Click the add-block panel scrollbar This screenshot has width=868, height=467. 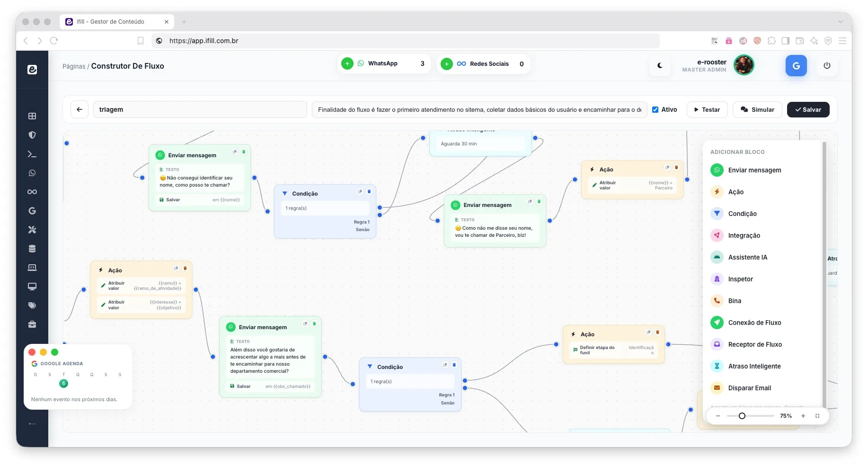tap(824, 275)
